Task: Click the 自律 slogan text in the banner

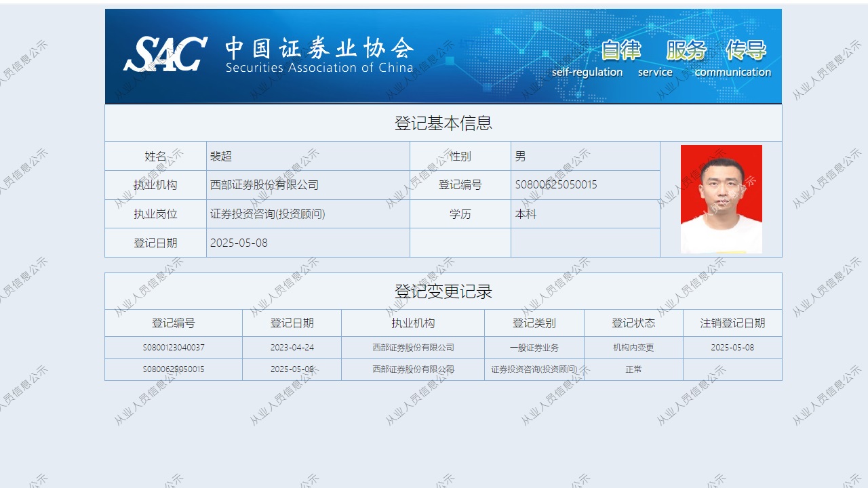Action: tap(620, 50)
